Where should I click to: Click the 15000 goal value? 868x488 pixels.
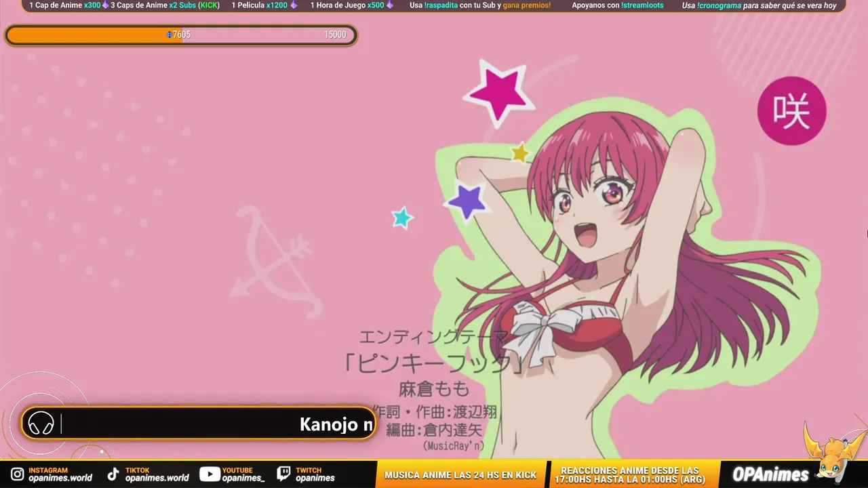click(335, 35)
